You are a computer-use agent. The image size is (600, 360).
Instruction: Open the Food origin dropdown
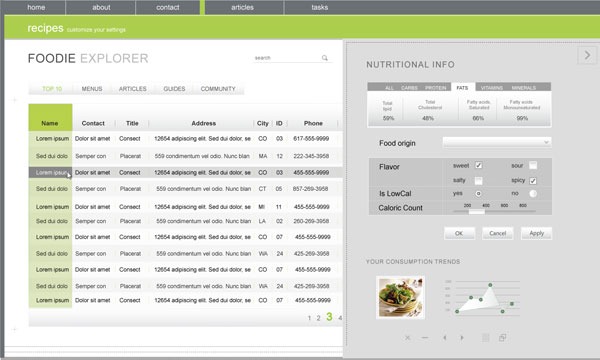point(497,142)
